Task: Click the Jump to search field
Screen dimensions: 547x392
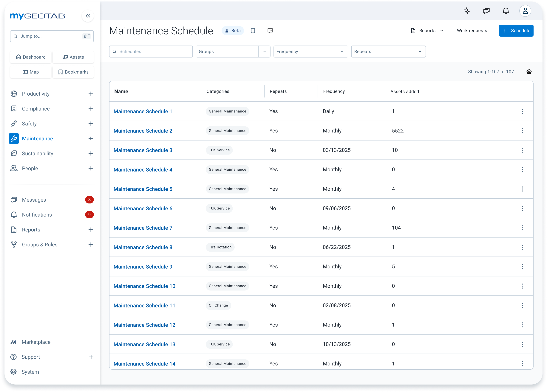Action: [x=52, y=36]
